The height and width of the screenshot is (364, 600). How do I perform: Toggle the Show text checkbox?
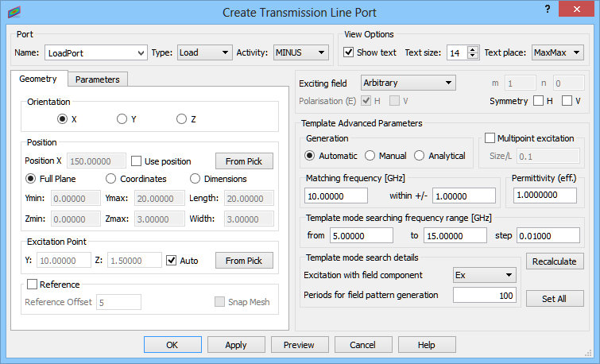click(348, 52)
